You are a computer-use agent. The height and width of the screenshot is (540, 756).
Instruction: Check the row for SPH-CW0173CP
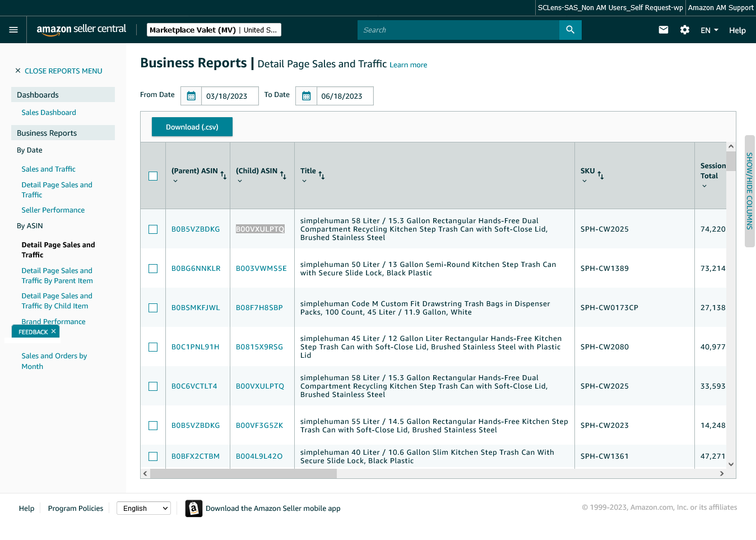tap(153, 308)
